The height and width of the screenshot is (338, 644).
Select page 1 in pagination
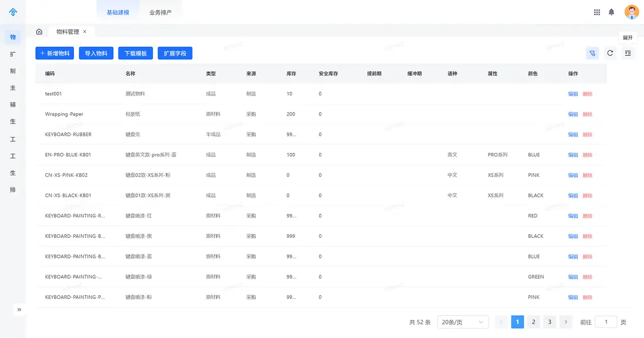(517, 322)
